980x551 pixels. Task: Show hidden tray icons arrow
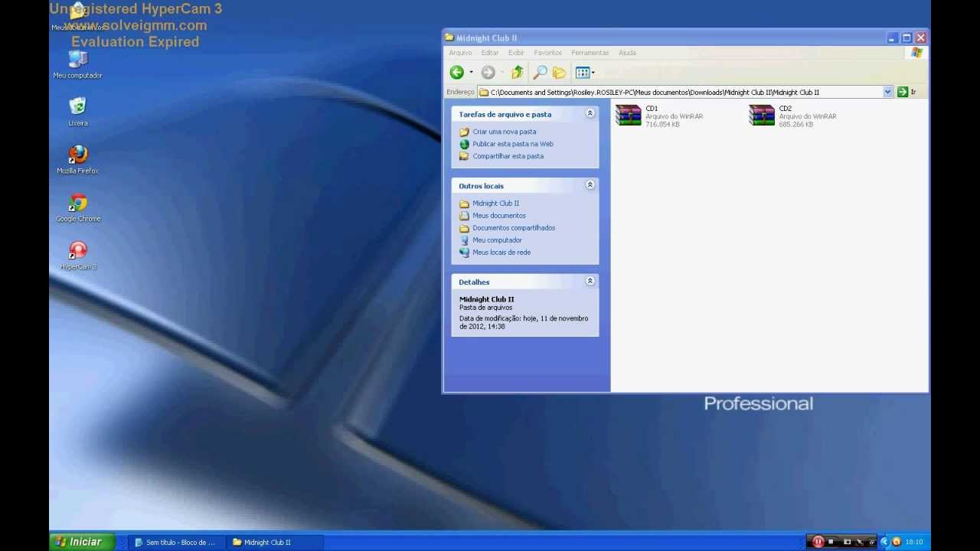click(885, 542)
